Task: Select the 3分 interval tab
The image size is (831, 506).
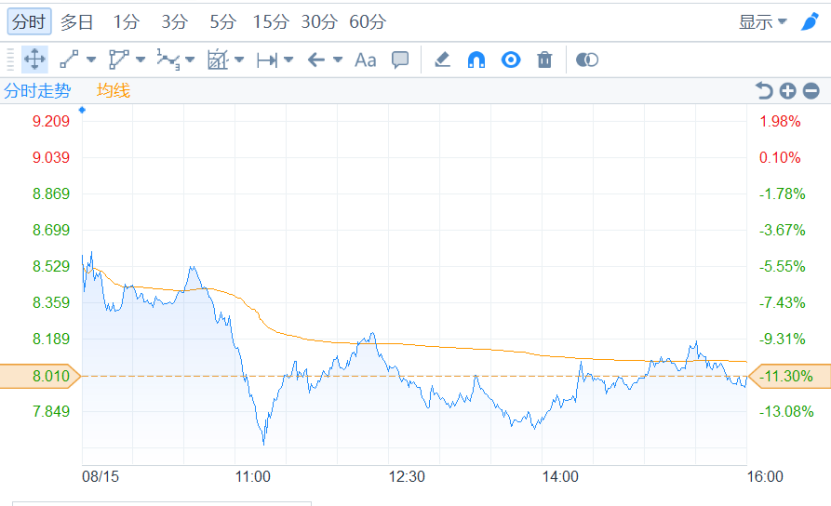Action: click(x=174, y=22)
